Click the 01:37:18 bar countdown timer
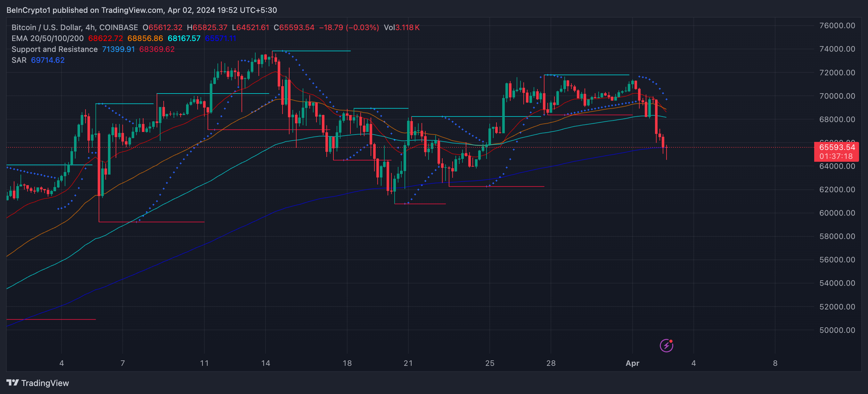This screenshot has width=868, height=394. pos(836,156)
